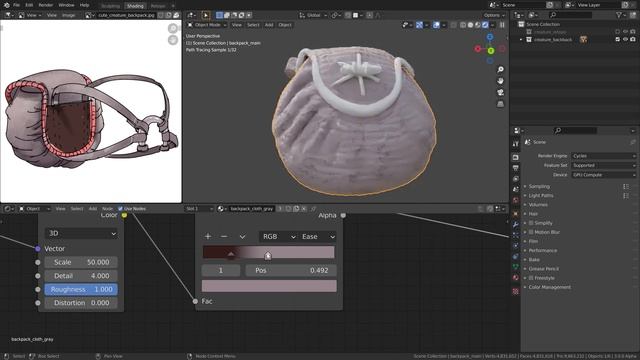Open the Output properties tab icon

click(x=516, y=168)
